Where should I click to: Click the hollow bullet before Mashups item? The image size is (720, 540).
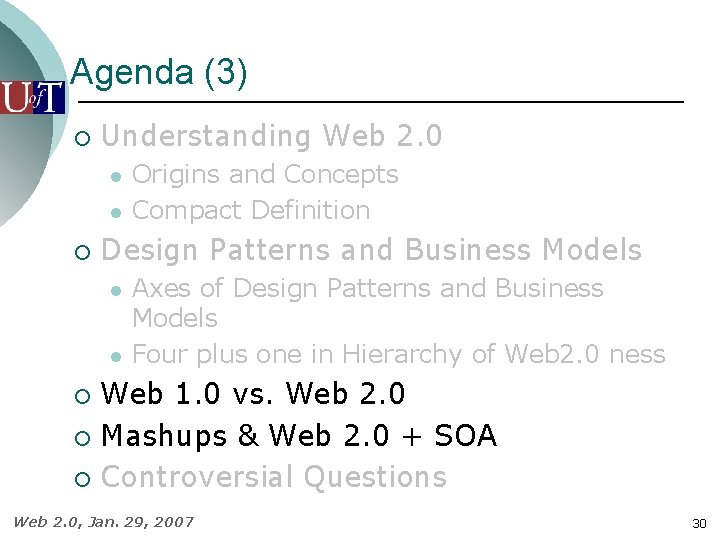click(x=82, y=438)
